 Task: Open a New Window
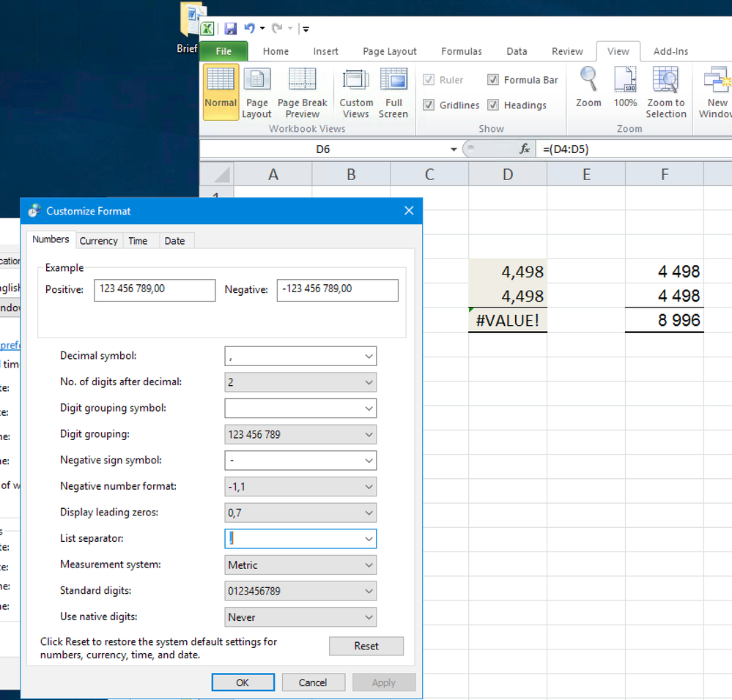716,92
